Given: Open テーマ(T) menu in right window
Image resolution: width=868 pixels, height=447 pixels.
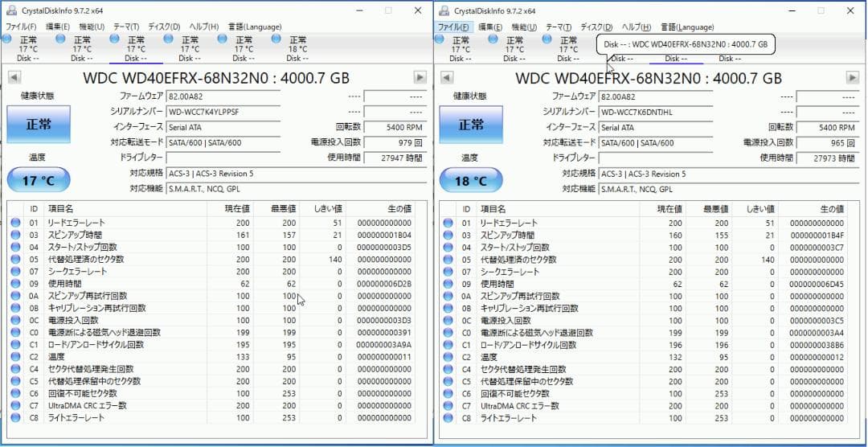Looking at the screenshot, I should 559,27.
